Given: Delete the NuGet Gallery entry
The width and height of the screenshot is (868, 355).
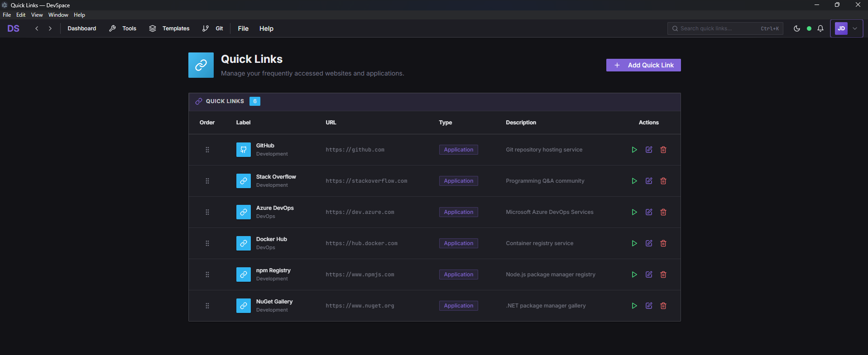Looking at the screenshot, I should point(663,306).
